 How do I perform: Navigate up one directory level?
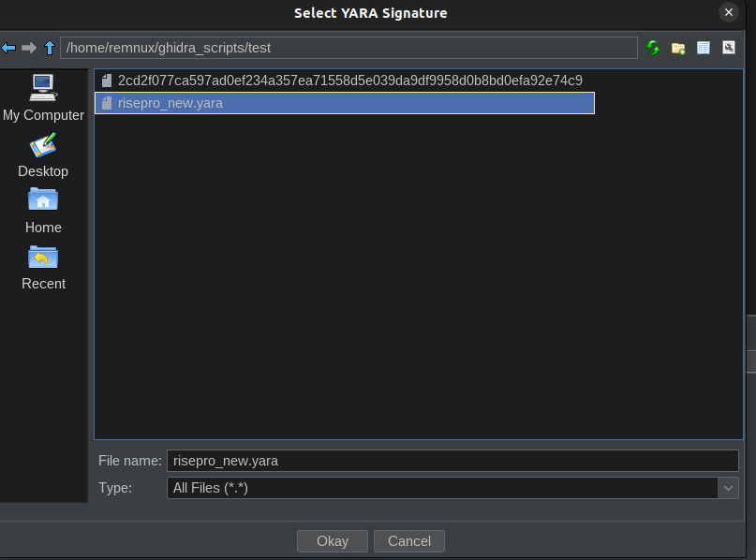point(49,48)
